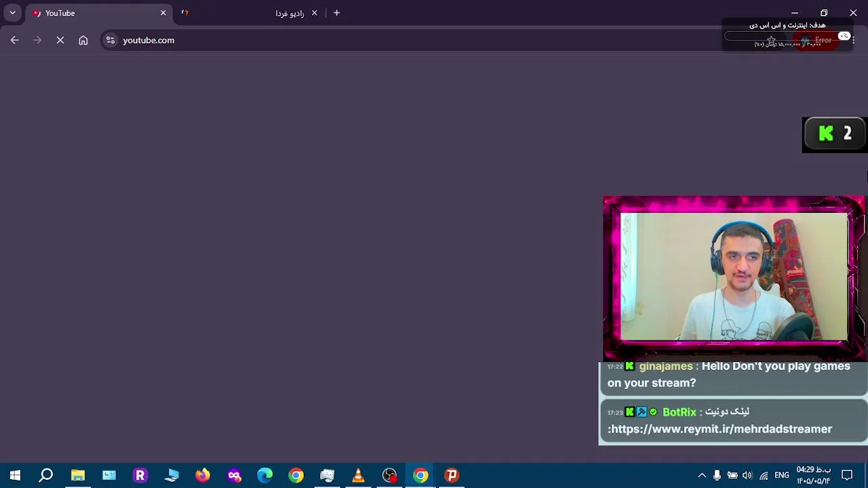
Task: Close the Chrome window
Action: point(853,13)
